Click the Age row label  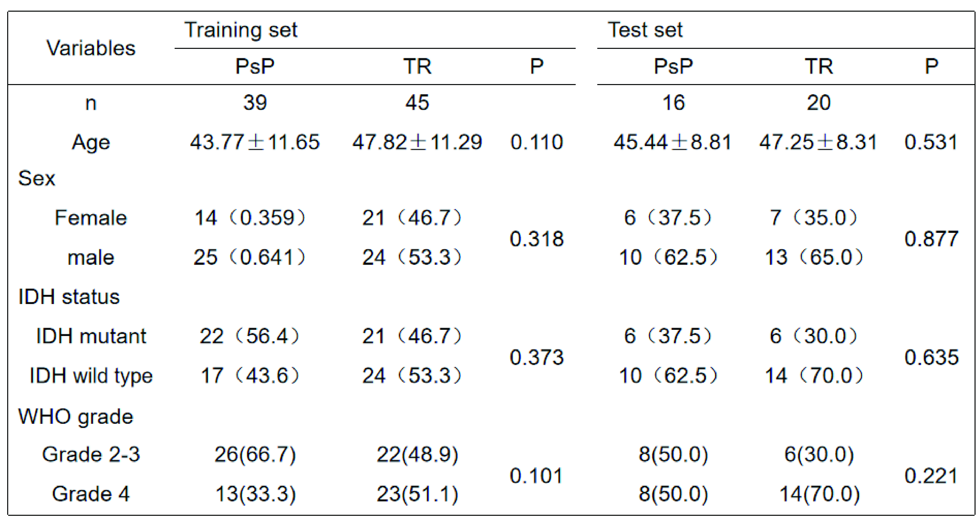coord(91,143)
